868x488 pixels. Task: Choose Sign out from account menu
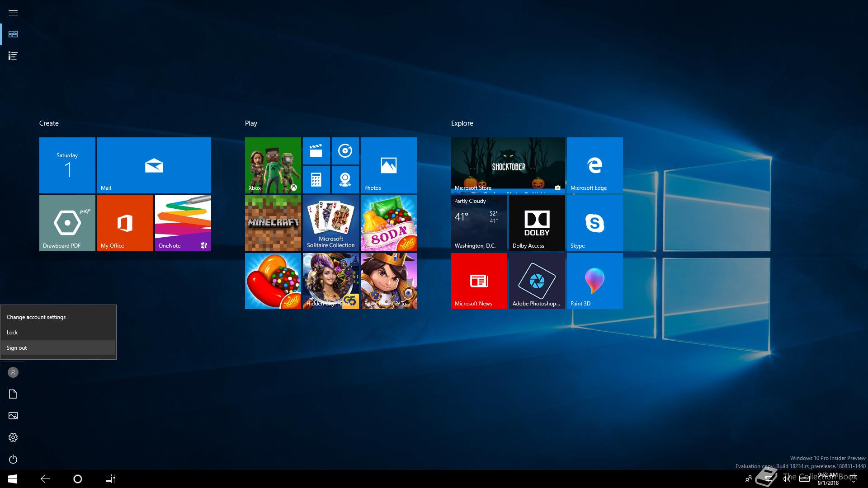tap(58, 348)
